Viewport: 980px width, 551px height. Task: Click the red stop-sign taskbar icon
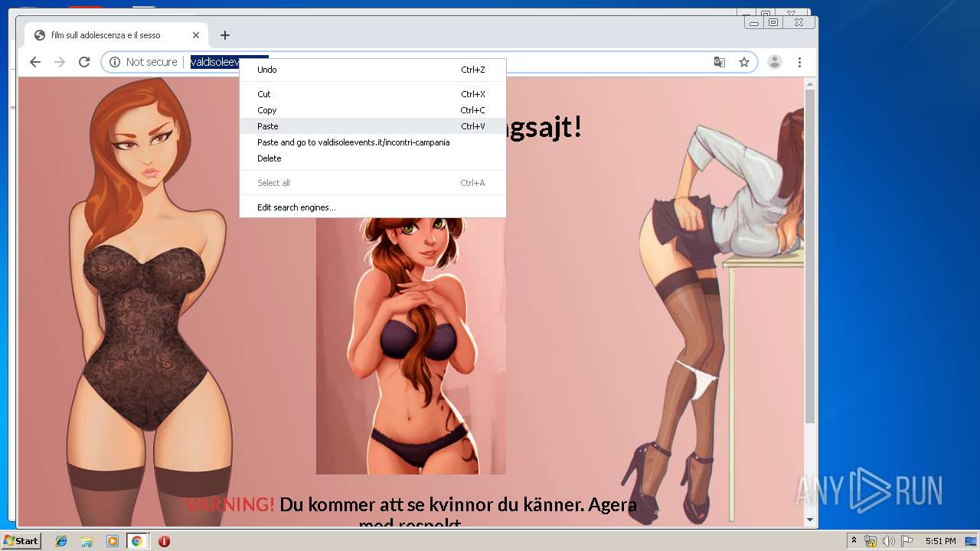tap(164, 541)
